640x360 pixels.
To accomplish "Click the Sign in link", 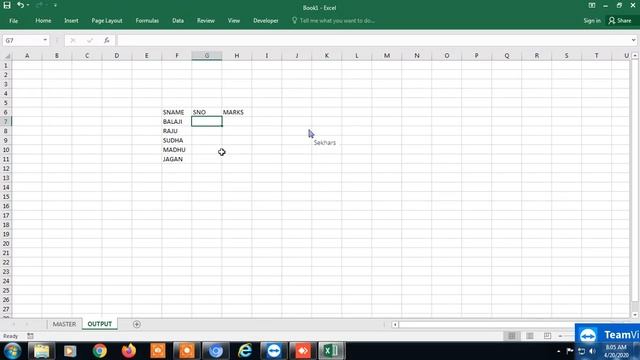I will click(x=592, y=20).
